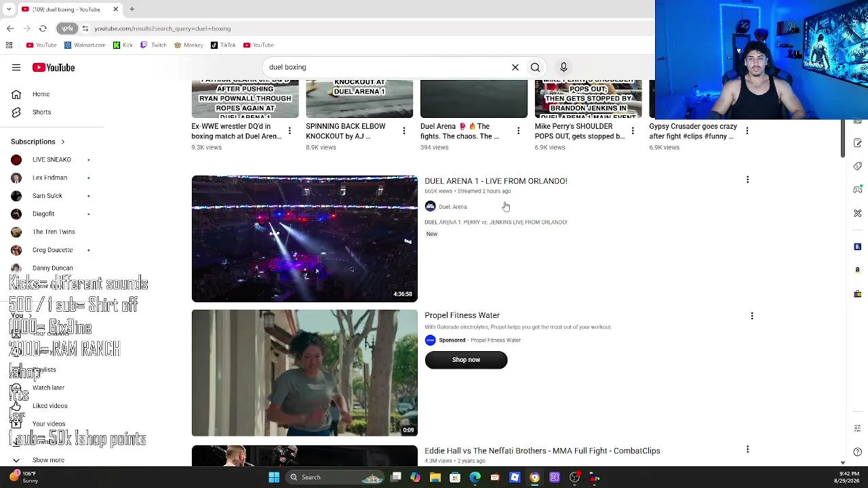The height and width of the screenshot is (488, 868).
Task: Open Greg Doucette subscription channel
Action: (x=51, y=250)
